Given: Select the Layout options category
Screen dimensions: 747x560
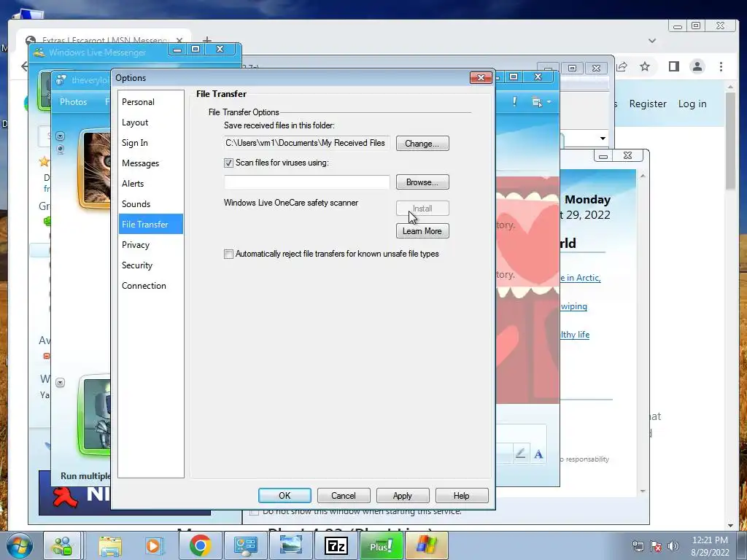Looking at the screenshot, I should pyautogui.click(x=150, y=122).
